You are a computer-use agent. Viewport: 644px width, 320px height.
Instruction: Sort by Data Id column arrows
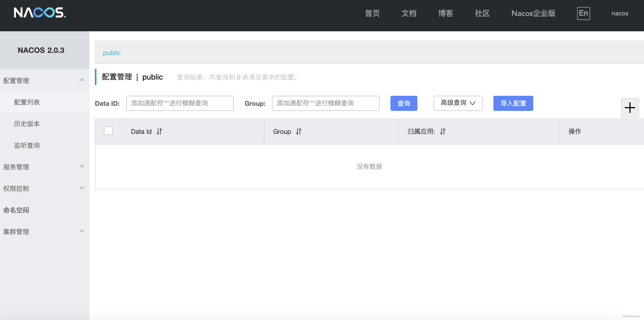coord(159,131)
